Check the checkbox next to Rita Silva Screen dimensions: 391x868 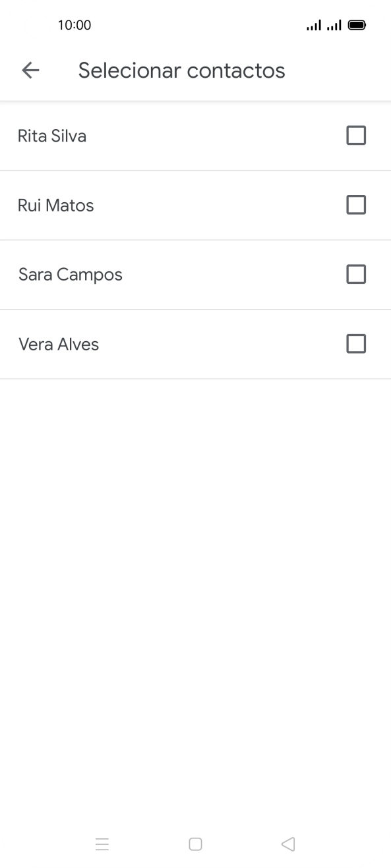click(356, 135)
